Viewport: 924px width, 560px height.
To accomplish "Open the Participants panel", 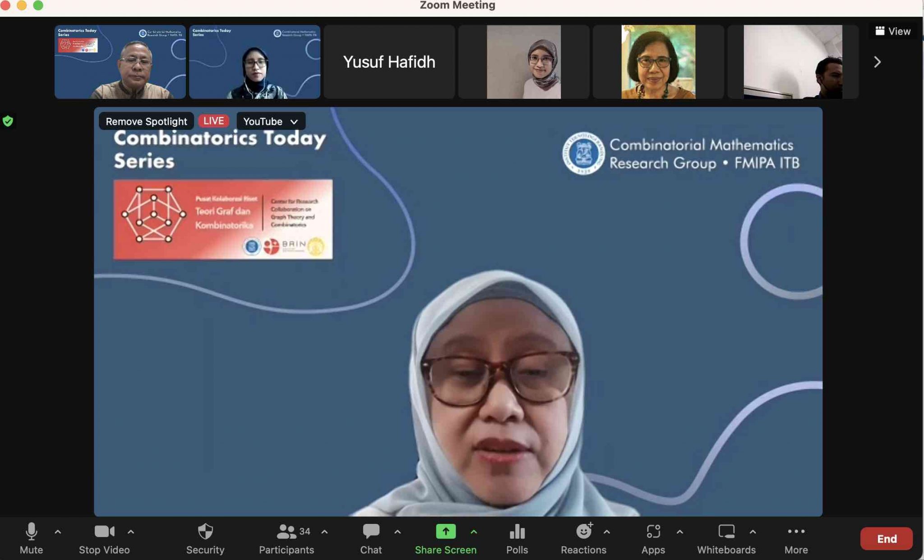I will (286, 537).
